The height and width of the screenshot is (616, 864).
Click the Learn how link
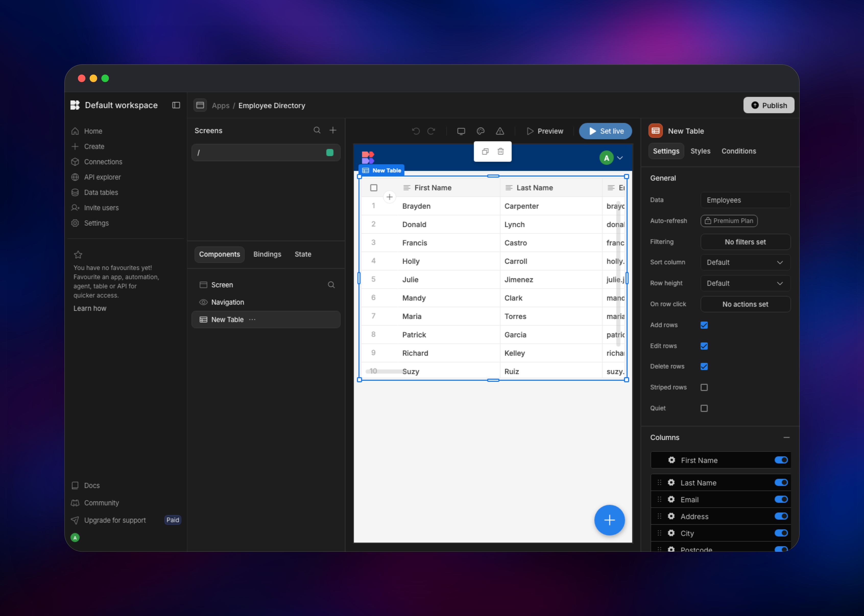[90, 308]
